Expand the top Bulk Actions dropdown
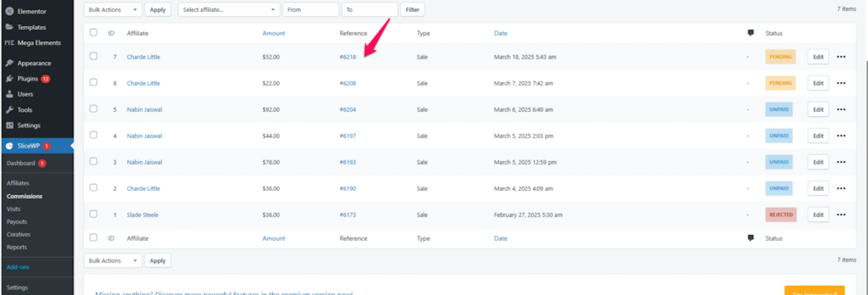The height and width of the screenshot is (295, 868). coord(113,10)
